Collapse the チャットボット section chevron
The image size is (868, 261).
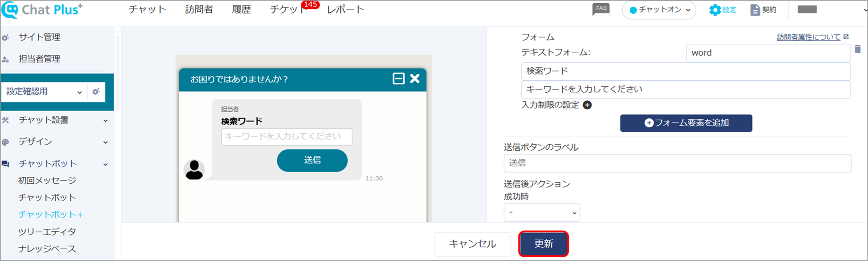click(x=106, y=164)
